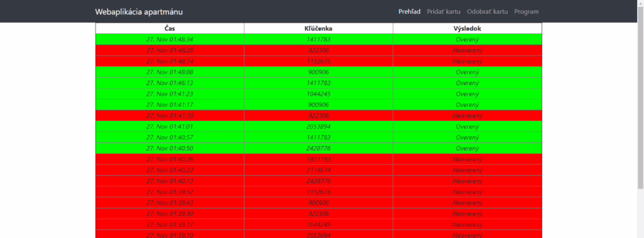Click the 01:46:13 time cell
This screenshot has width=644, height=238.
pos(170,83)
